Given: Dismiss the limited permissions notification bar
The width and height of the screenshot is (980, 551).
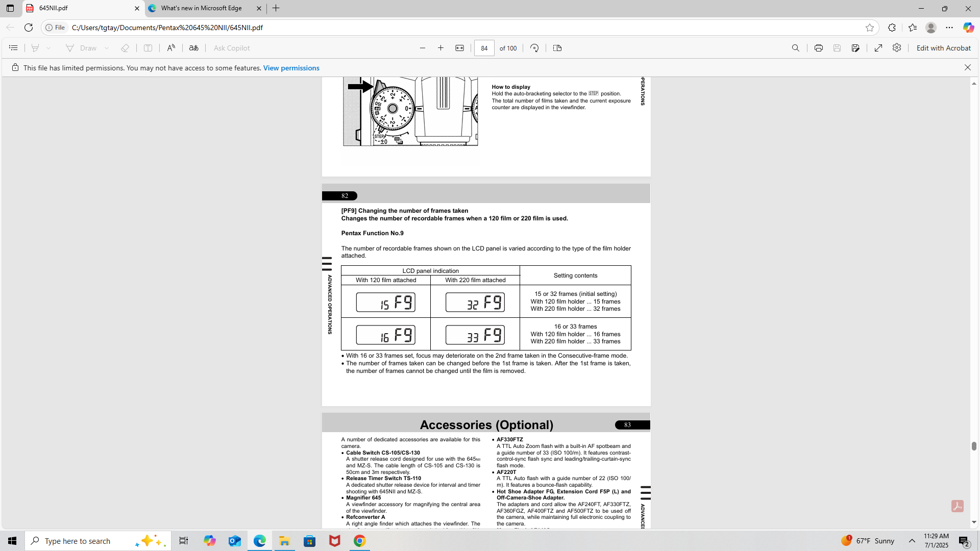Looking at the screenshot, I should [967, 68].
